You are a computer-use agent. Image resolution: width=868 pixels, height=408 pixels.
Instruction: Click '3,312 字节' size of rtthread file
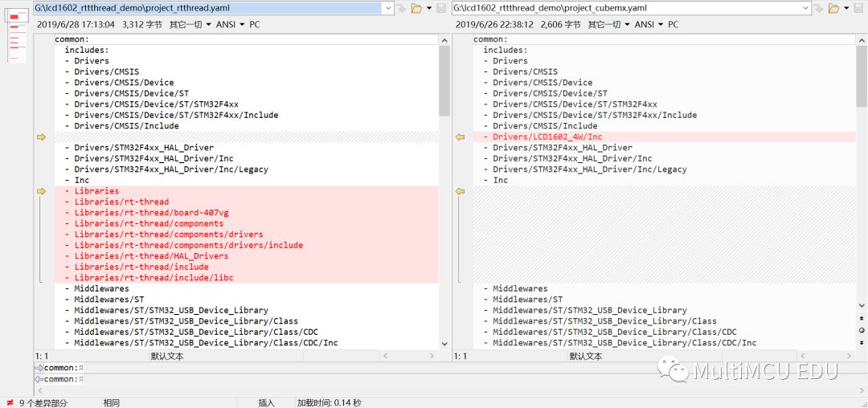click(x=141, y=24)
